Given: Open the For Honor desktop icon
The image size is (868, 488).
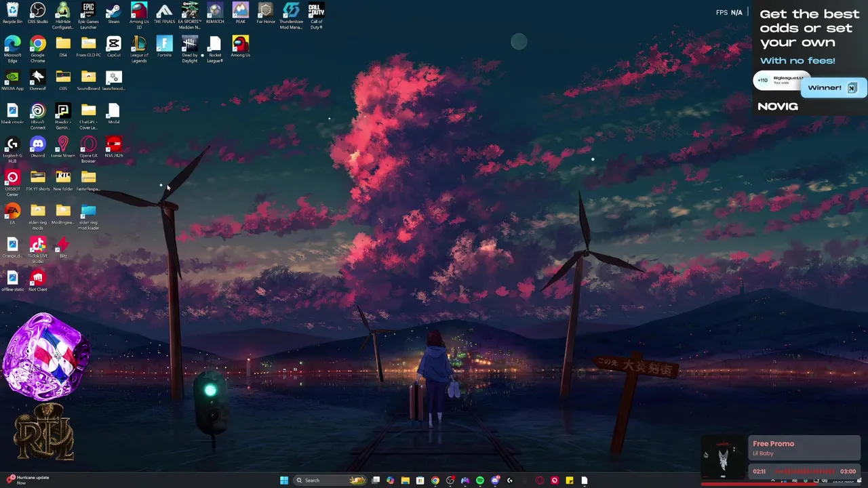Looking at the screenshot, I should click(266, 14).
